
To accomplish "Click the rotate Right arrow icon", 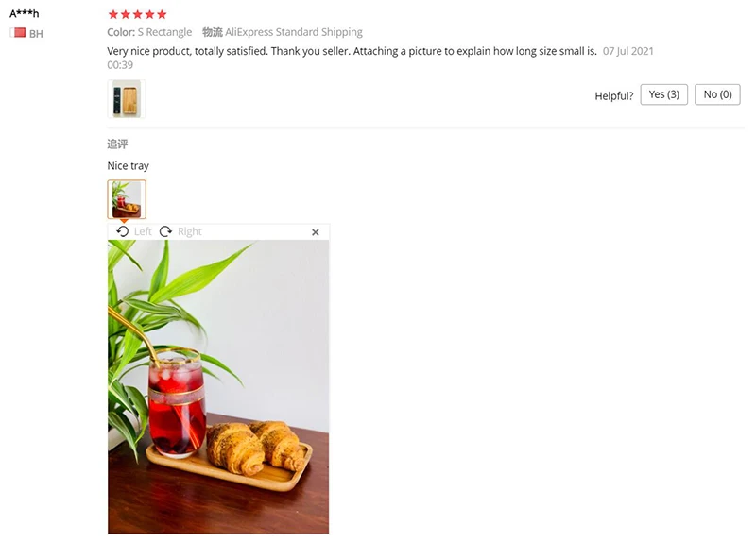I will (165, 231).
